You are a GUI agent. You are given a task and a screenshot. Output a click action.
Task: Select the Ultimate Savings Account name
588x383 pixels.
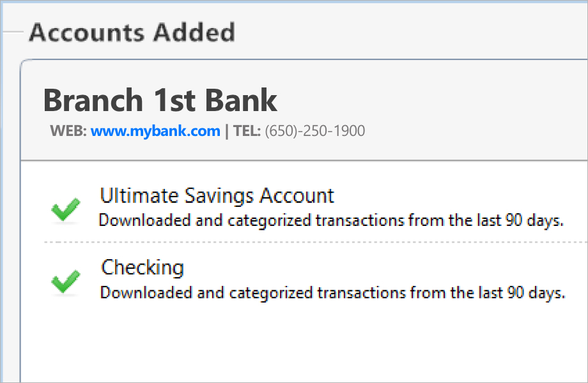pos(217,195)
